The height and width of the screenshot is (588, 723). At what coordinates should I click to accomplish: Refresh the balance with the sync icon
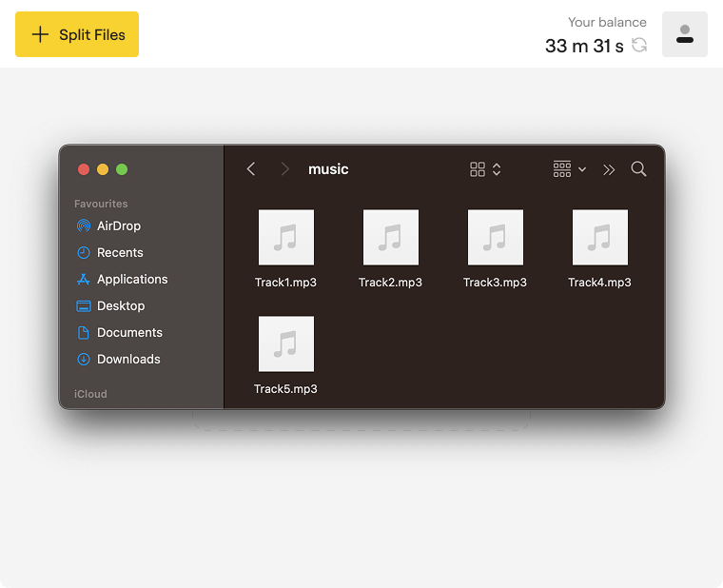(x=639, y=46)
